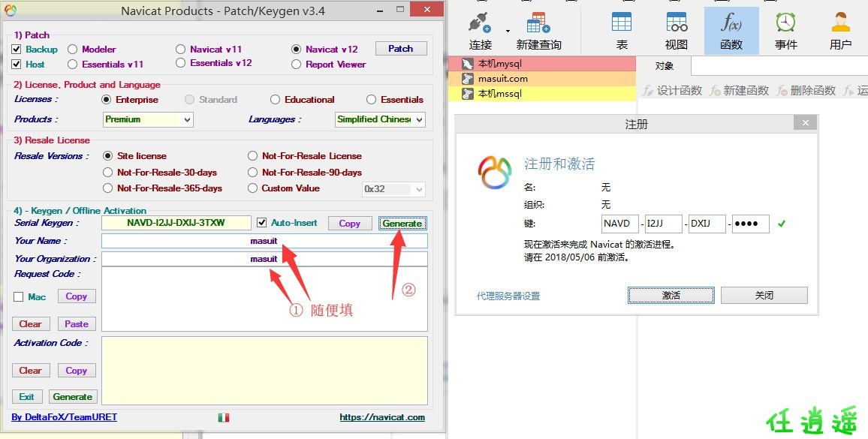The width and height of the screenshot is (868, 439).
Task: Select Not-For-Resale-365-days option
Action: [108, 188]
